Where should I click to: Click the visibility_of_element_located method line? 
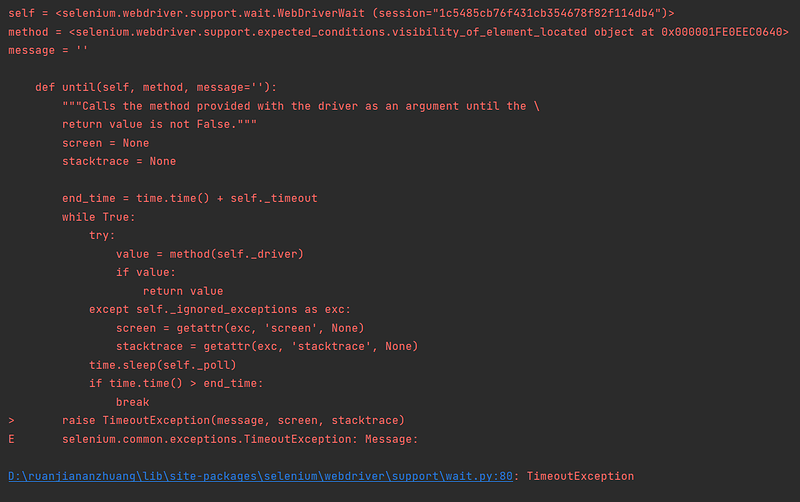tap(398, 32)
